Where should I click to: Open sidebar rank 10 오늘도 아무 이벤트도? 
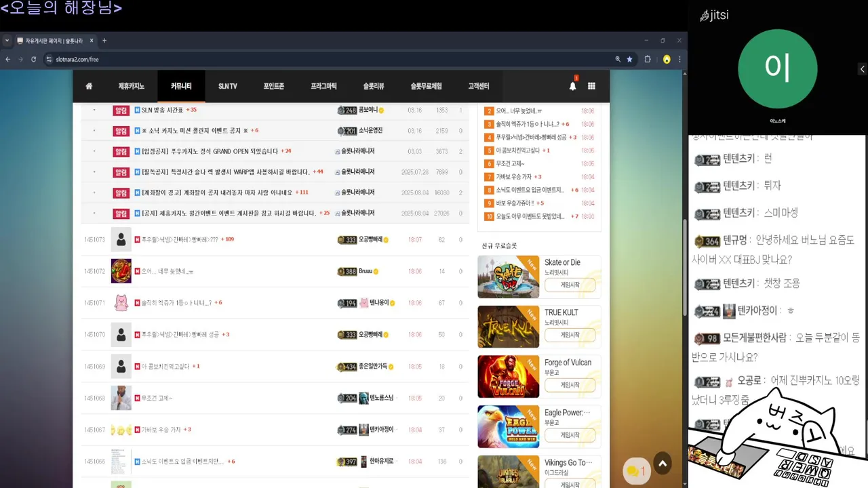pyautogui.click(x=530, y=216)
